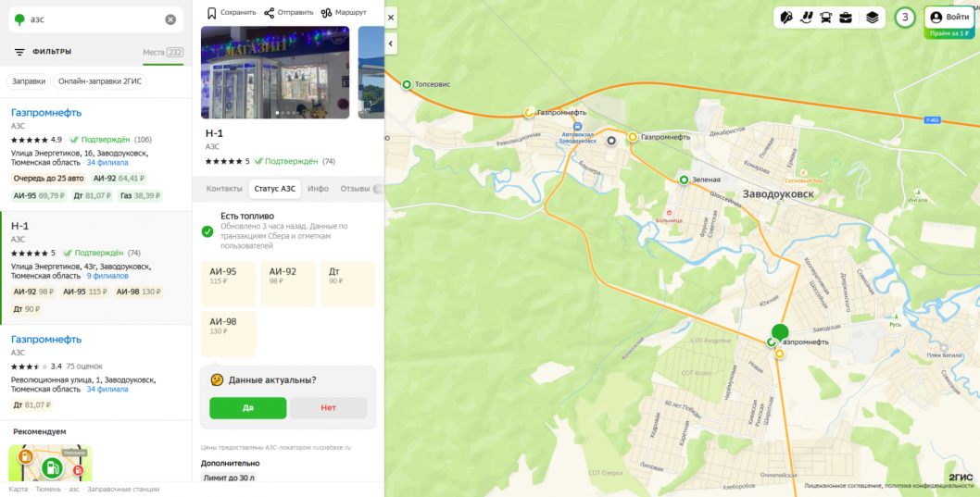Select the АИ-92 98 ₽ fuel card
Image resolution: width=980 pixels, height=497 pixels.
pos(288,284)
